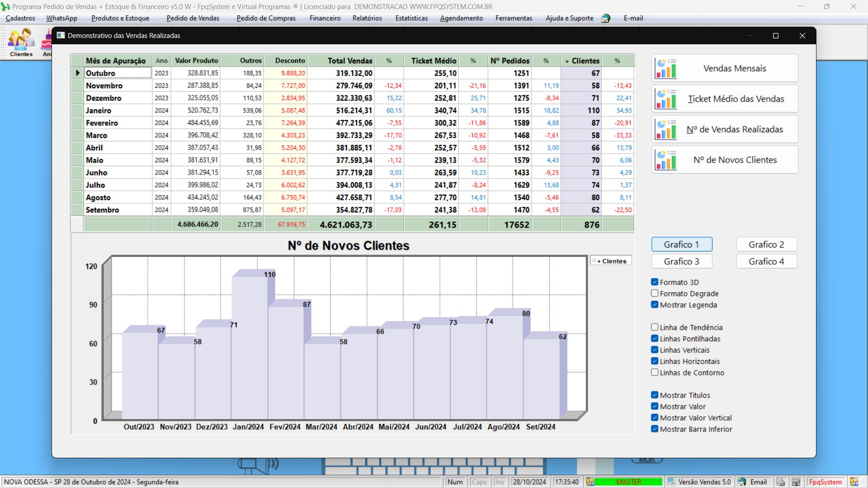The width and height of the screenshot is (868, 488).
Task: Click the application logo in title bar
Action: (5, 6)
